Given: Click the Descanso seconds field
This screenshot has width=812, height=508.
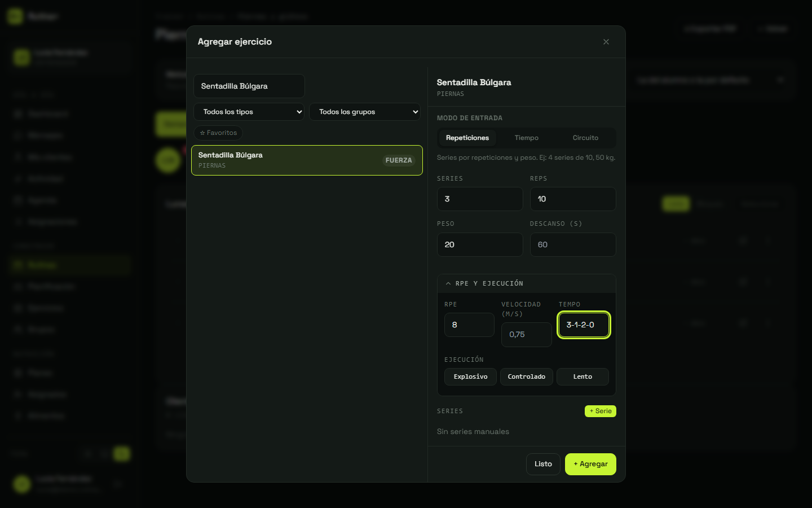Looking at the screenshot, I should click(573, 245).
